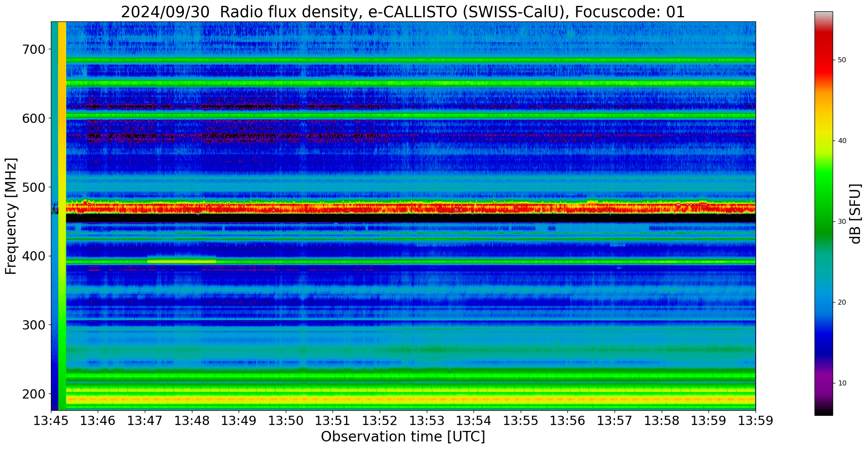Click the 13:55 time tick label
This screenshot has width=868, height=449.
(x=521, y=421)
